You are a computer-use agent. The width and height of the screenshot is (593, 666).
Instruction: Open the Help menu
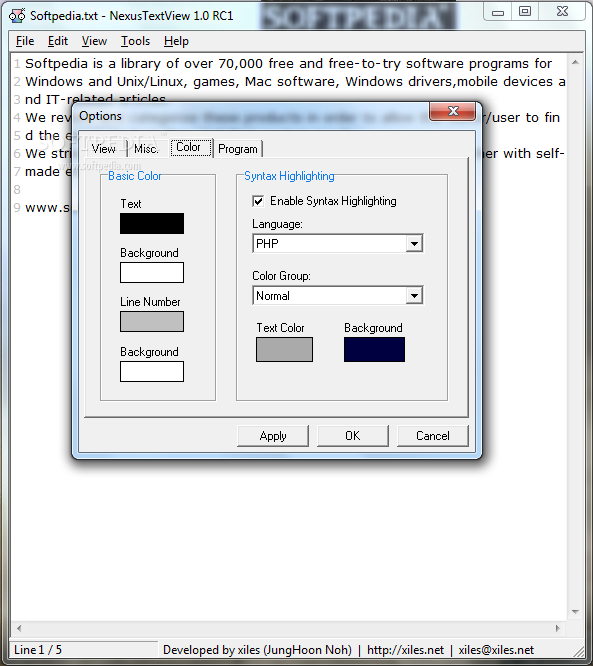tap(176, 41)
